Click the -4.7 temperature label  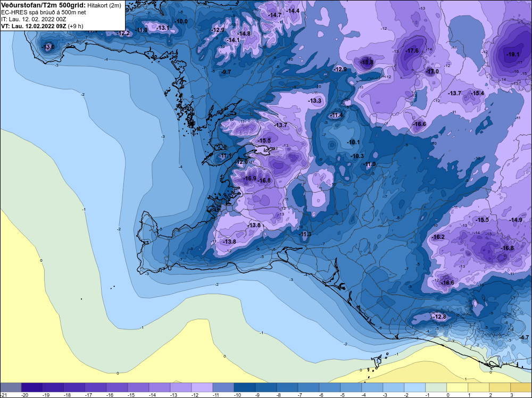(x=524, y=337)
